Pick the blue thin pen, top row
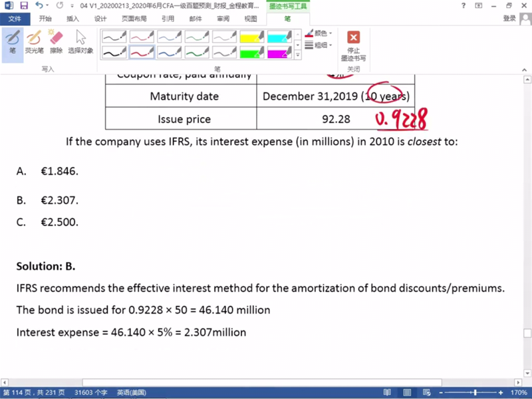The image size is (532, 399). pyautogui.click(x=170, y=37)
